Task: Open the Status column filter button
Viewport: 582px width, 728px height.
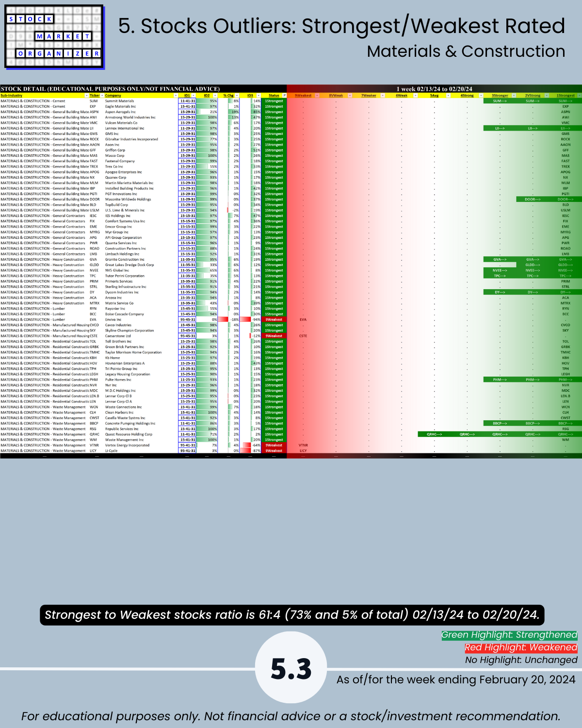Action: (x=285, y=96)
